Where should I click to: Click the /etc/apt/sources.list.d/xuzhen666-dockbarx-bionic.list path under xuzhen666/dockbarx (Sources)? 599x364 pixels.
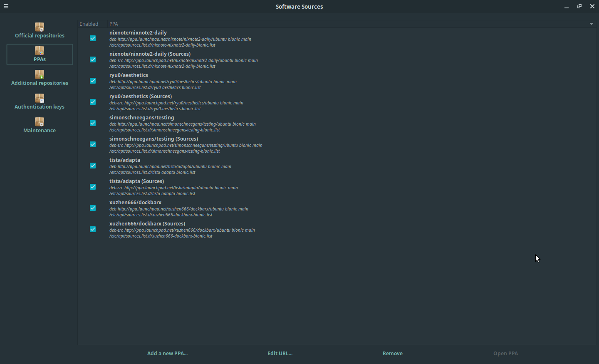tap(161, 236)
